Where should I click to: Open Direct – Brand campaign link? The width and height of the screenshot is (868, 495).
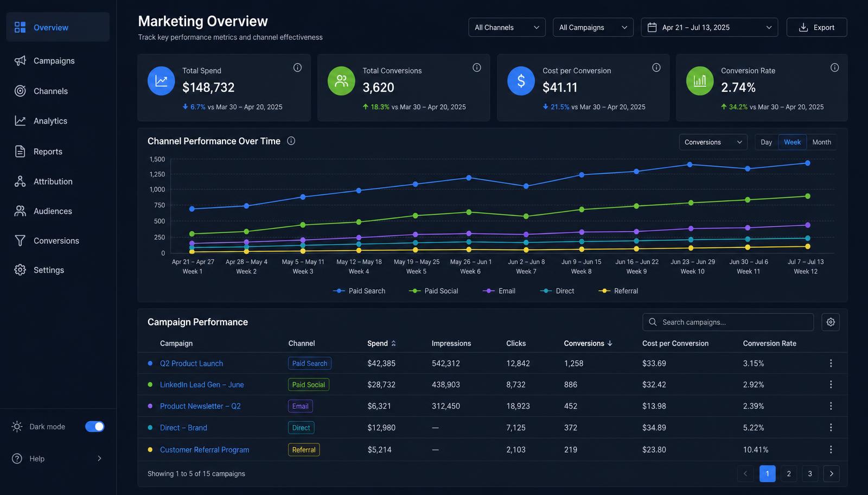[x=183, y=428]
